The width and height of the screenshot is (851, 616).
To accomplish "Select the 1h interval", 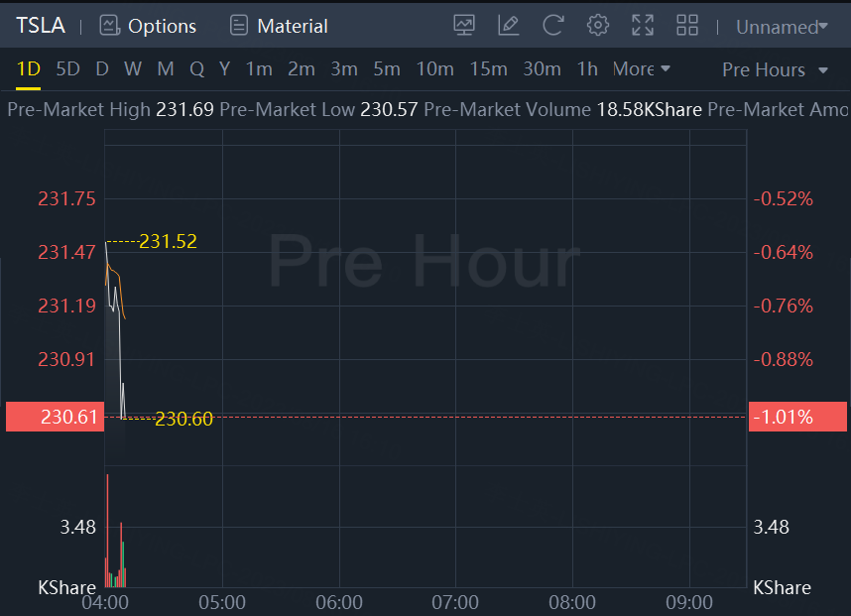I will coord(587,69).
